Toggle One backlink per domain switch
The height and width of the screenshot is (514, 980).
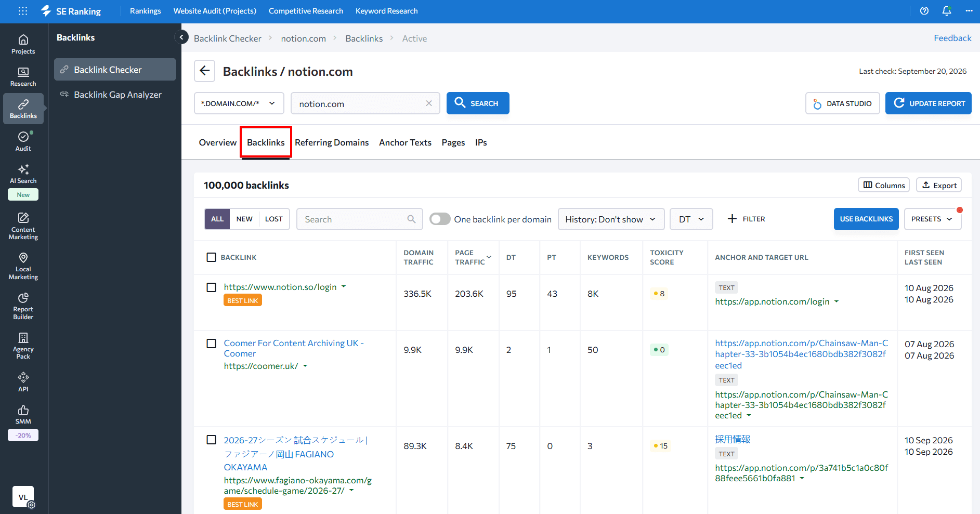click(x=440, y=219)
